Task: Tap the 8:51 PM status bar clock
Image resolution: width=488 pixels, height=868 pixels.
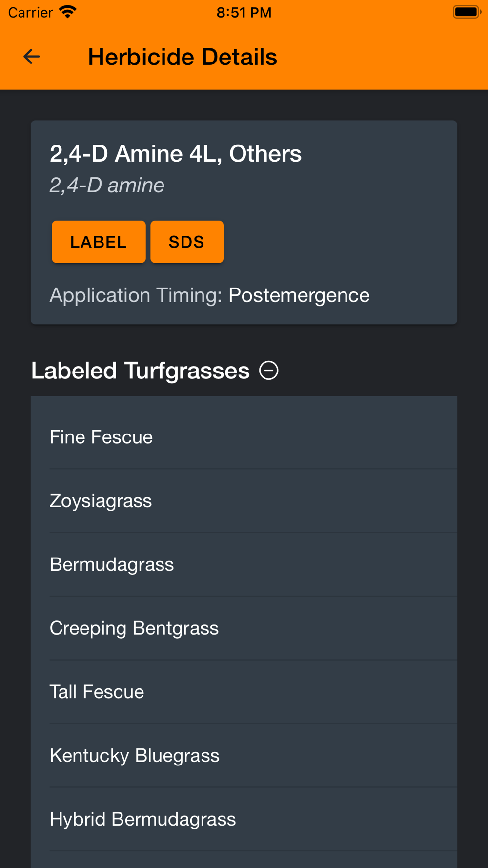Action: tap(244, 12)
